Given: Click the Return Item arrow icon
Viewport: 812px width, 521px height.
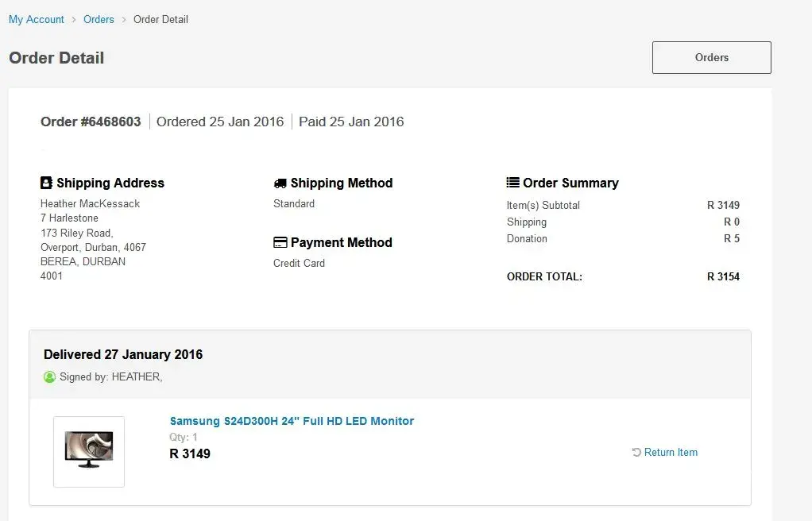Looking at the screenshot, I should pyautogui.click(x=636, y=453).
